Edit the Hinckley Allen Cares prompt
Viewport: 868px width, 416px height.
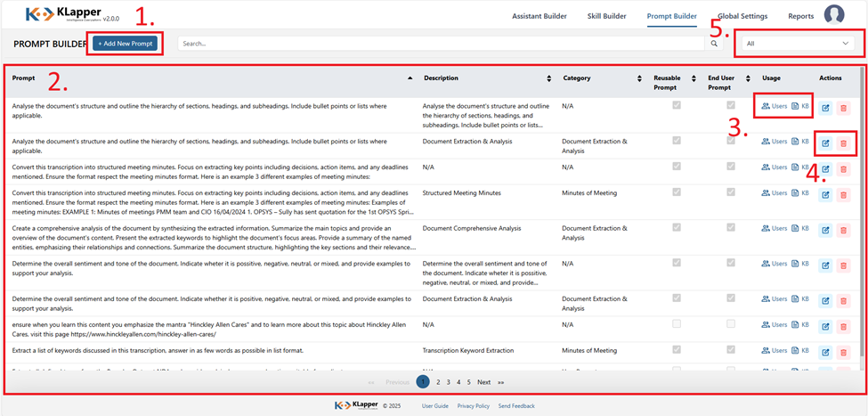(x=825, y=326)
